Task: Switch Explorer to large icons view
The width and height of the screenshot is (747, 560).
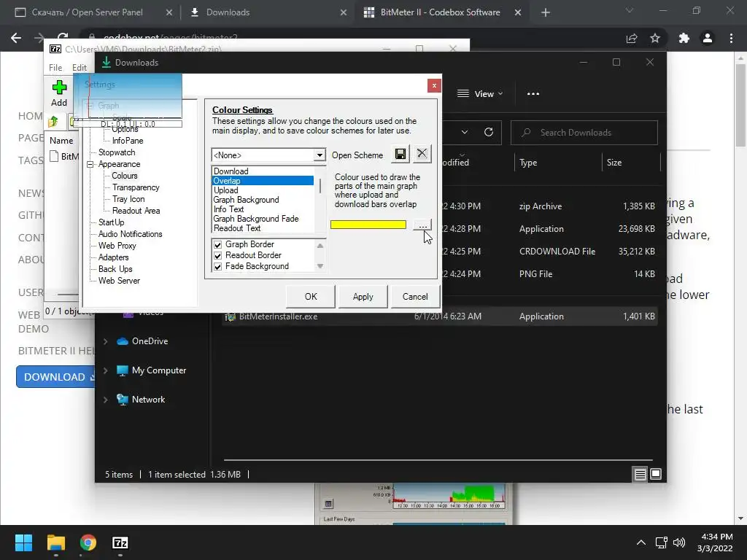Action: point(656,474)
